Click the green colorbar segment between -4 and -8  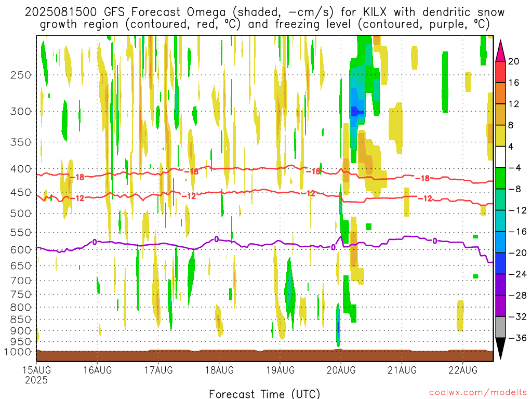tap(500, 179)
